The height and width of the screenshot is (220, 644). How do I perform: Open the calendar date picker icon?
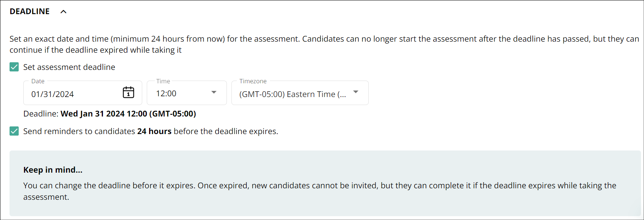[128, 92]
